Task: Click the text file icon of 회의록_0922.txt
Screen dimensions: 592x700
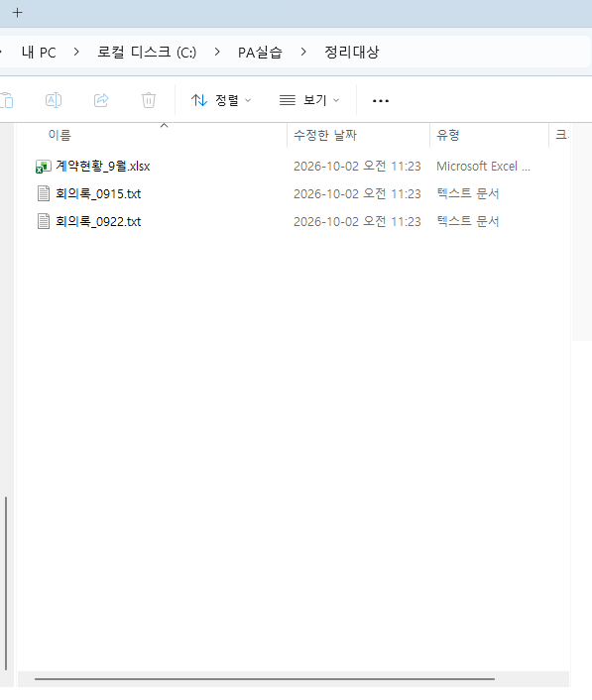Action: (44, 221)
